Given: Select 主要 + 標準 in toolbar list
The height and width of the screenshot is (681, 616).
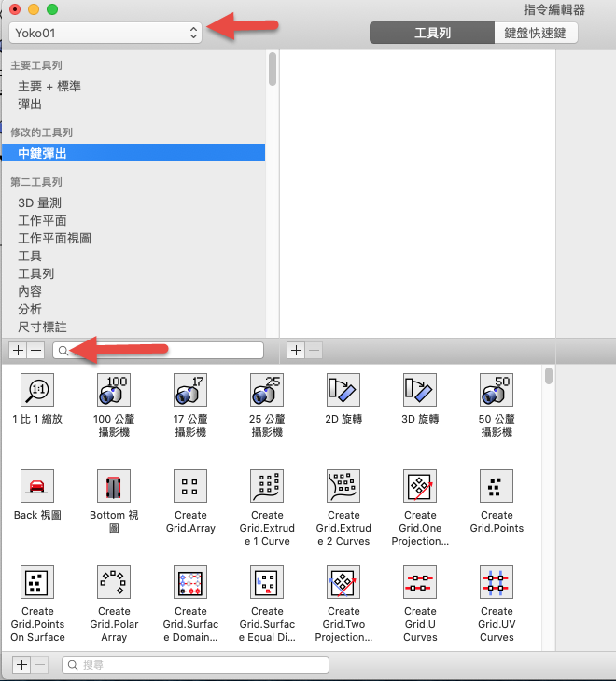Looking at the screenshot, I should click(x=49, y=87).
